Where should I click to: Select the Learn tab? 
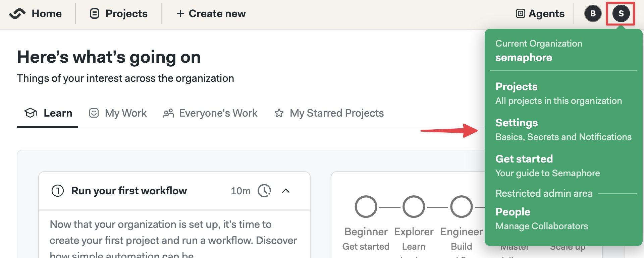pyautogui.click(x=48, y=113)
